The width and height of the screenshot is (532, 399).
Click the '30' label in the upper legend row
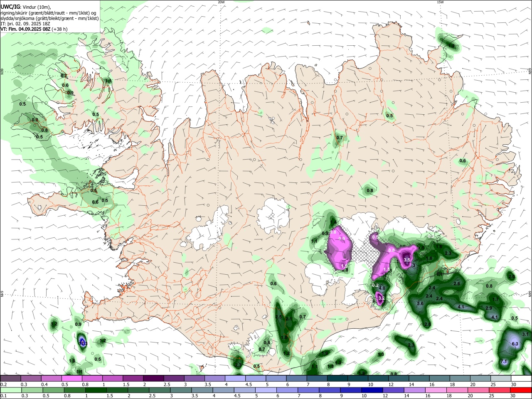[x=513, y=384]
